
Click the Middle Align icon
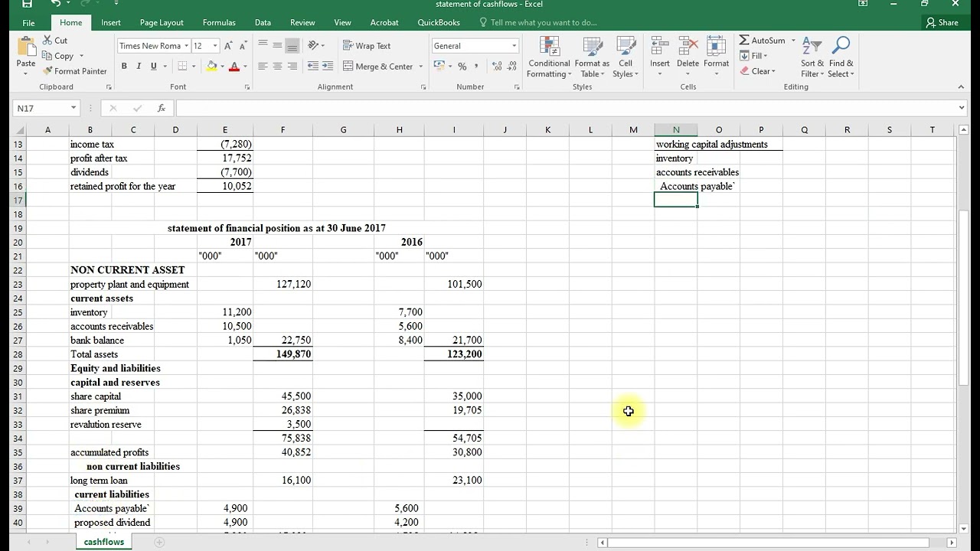point(277,46)
